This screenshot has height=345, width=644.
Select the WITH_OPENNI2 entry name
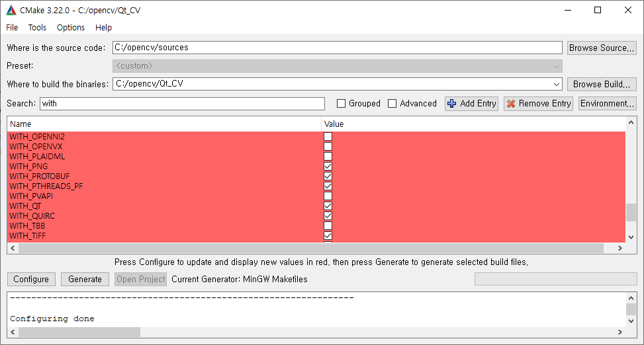click(x=37, y=137)
